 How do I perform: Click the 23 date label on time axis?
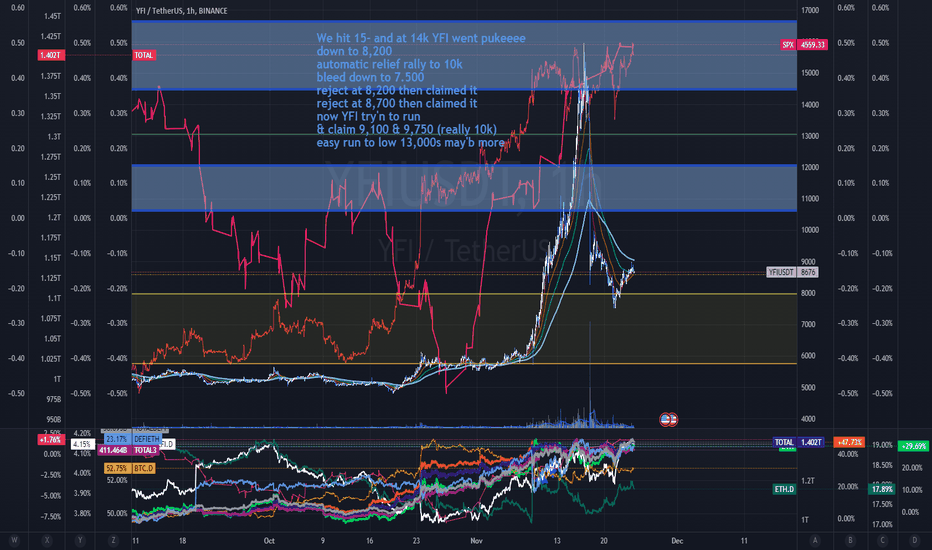[416, 540]
